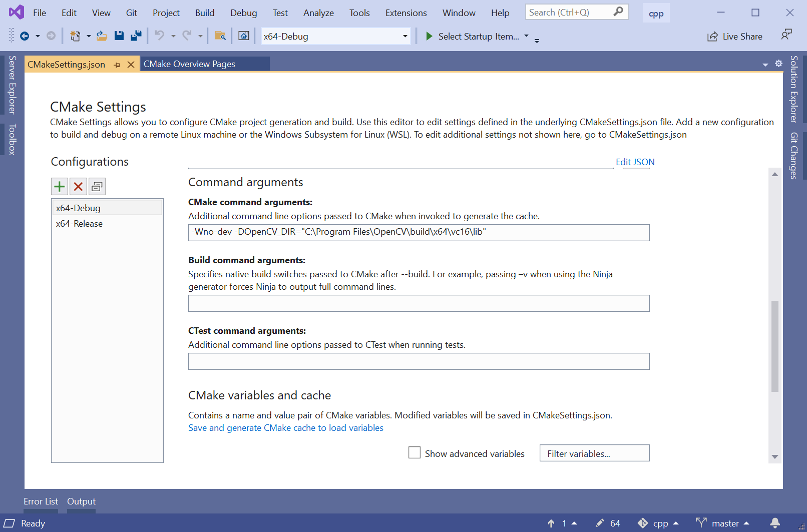Save the CMakeSettings.json file
This screenshot has width=807, height=532.
(119, 35)
